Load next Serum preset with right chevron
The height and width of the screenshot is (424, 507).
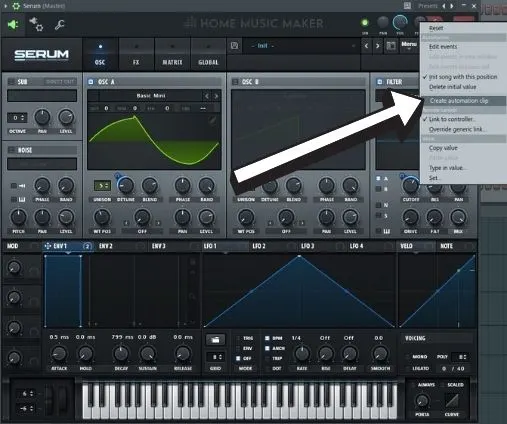(x=377, y=46)
